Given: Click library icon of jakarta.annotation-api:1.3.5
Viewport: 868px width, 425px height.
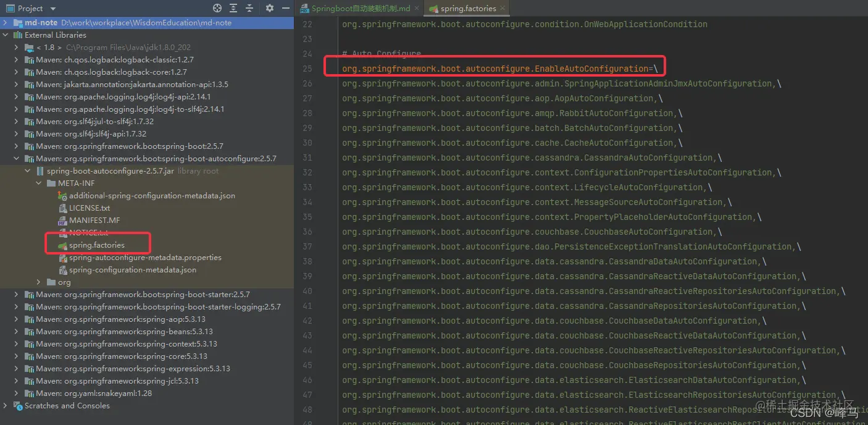Looking at the screenshot, I should [x=29, y=85].
